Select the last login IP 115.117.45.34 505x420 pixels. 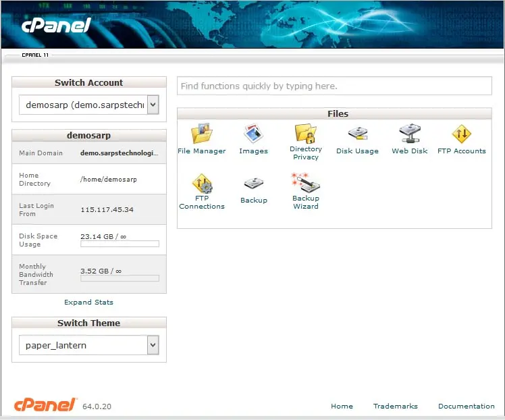click(107, 210)
